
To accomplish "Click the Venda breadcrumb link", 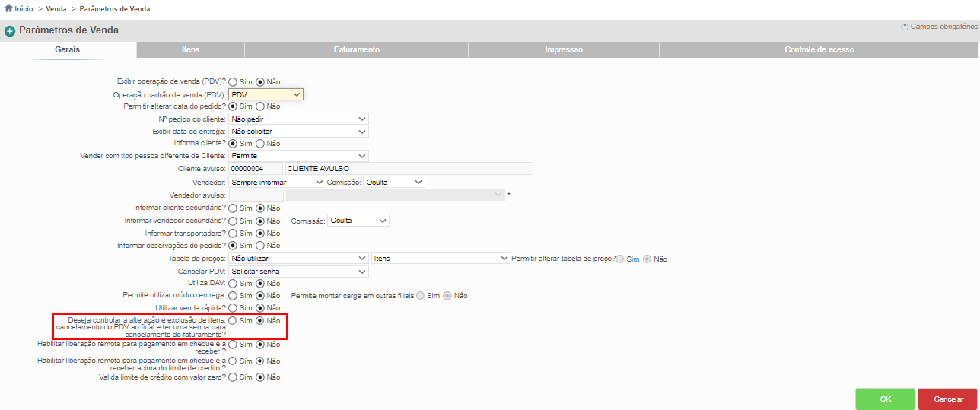I will tap(56, 9).
